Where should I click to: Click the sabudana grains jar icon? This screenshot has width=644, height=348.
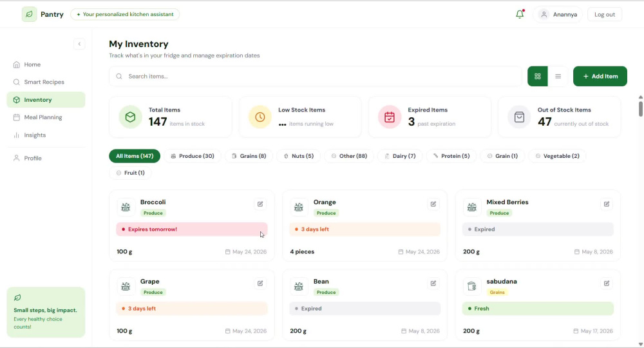pos(472,286)
